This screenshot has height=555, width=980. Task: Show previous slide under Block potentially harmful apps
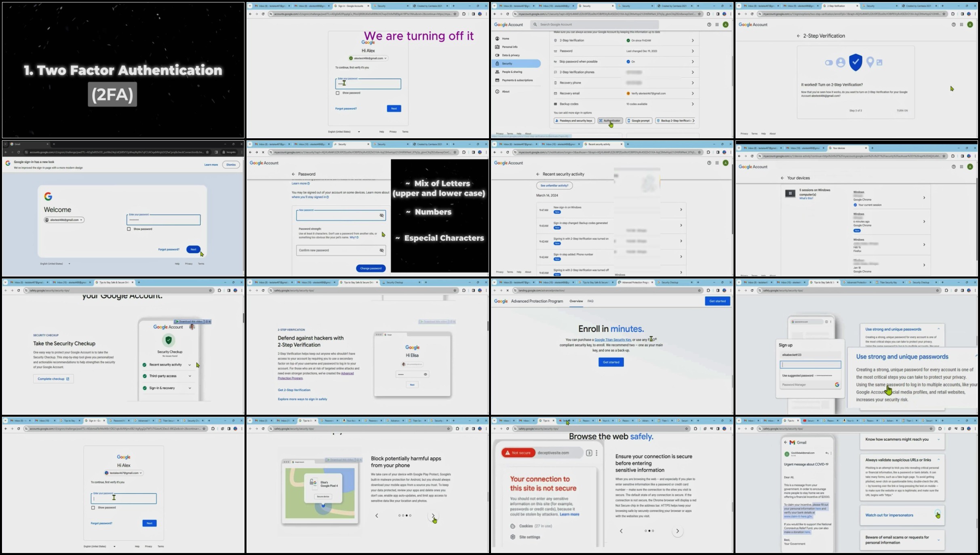[377, 515]
